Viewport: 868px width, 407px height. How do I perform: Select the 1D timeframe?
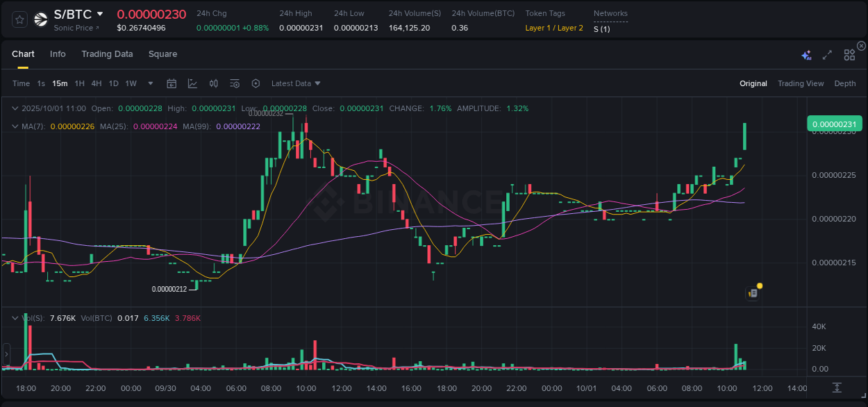[113, 83]
